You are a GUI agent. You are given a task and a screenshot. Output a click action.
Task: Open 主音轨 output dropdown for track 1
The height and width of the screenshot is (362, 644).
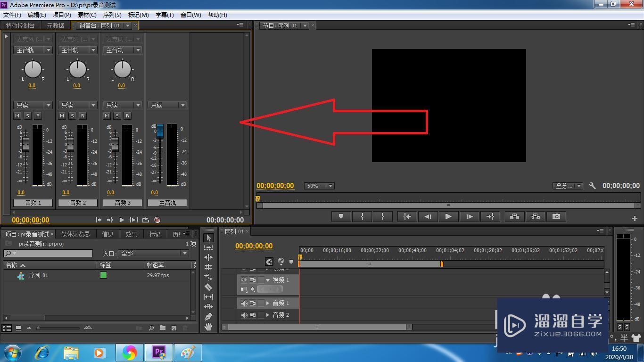pos(33,50)
